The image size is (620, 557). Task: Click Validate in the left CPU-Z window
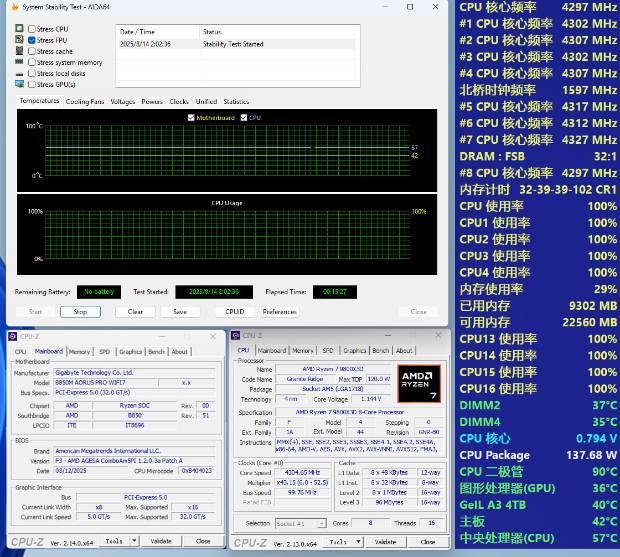161,541
